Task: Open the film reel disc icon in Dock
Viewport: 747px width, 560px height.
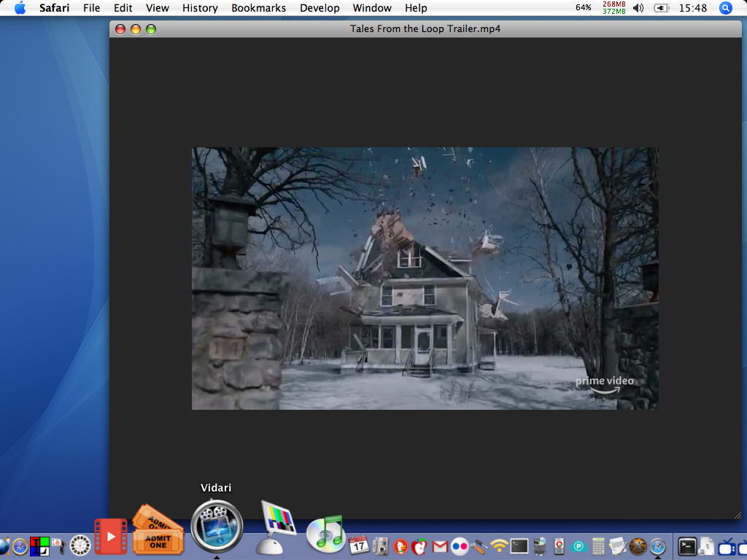Action: 80,545
